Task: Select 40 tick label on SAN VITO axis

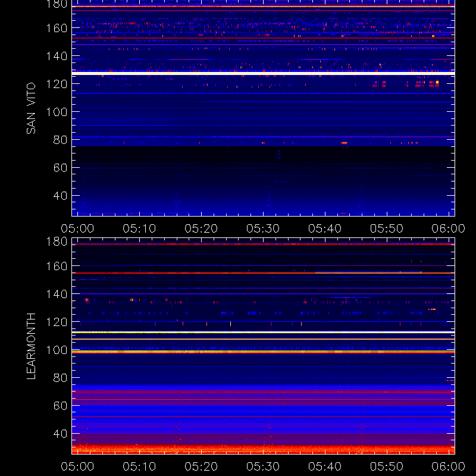Action: pyautogui.click(x=60, y=196)
